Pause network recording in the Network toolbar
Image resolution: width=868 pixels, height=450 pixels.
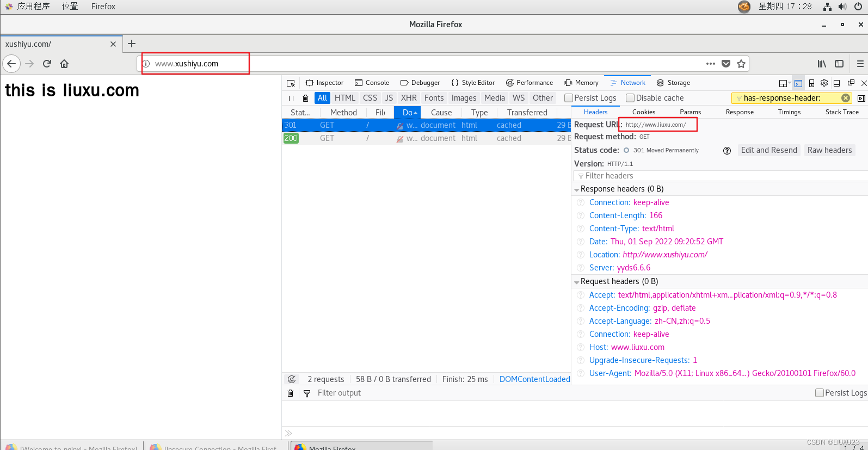pos(291,98)
